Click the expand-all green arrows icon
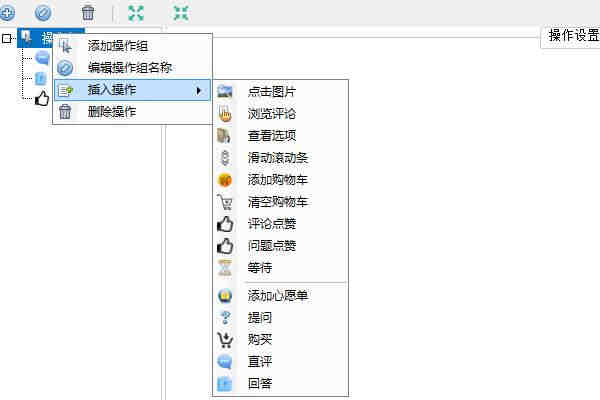Screen dimensions: 600x400 pos(136,13)
